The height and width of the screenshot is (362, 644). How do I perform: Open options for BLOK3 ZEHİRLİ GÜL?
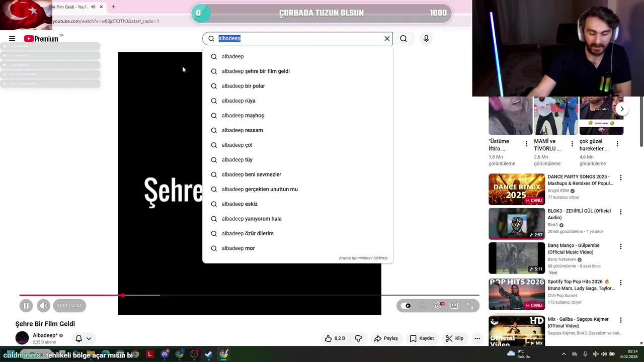pos(621,212)
